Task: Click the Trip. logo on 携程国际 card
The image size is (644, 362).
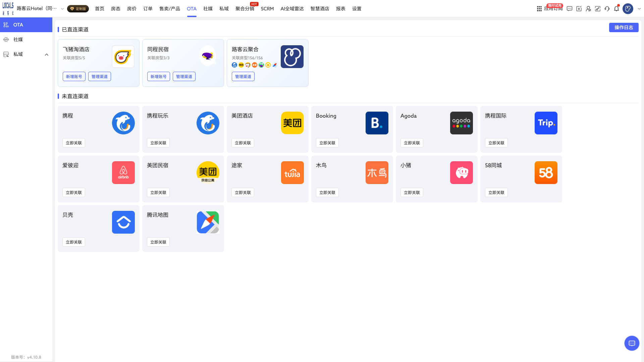Action: [546, 123]
